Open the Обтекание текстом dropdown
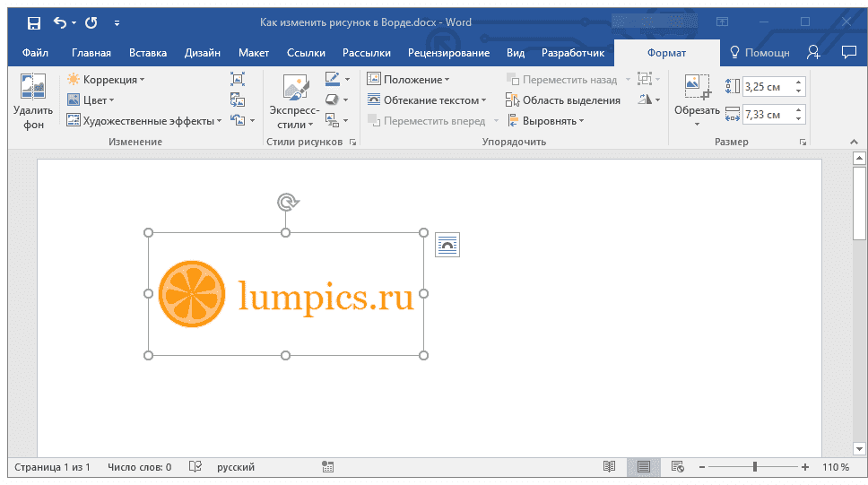Screen dimensions: 868x485 click(x=427, y=100)
